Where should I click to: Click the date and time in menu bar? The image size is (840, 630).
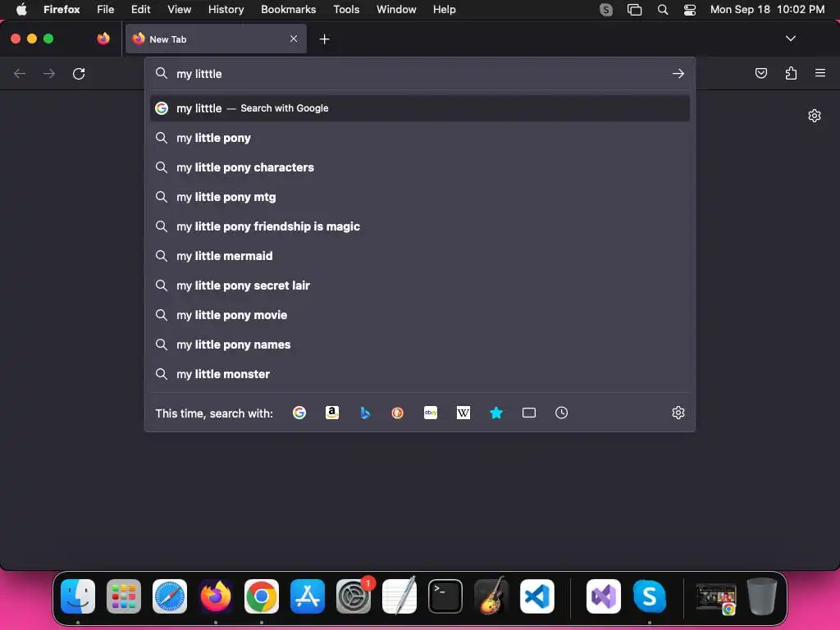point(767,9)
